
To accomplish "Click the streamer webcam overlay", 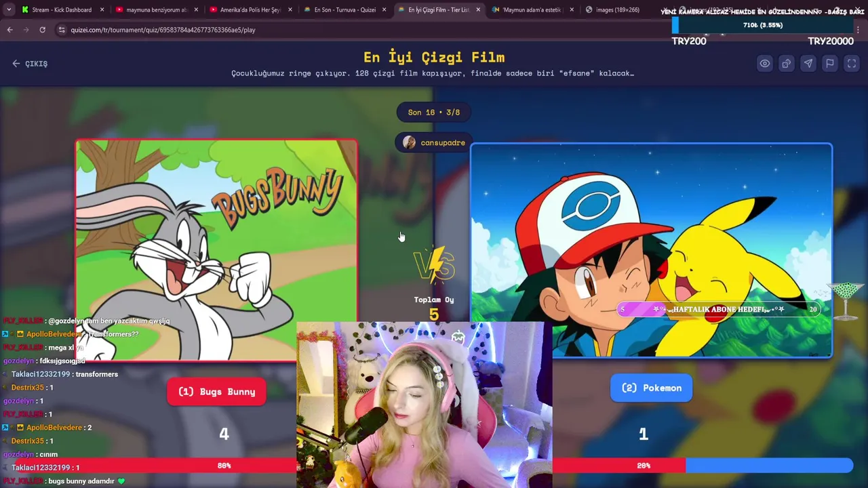I will (425, 405).
